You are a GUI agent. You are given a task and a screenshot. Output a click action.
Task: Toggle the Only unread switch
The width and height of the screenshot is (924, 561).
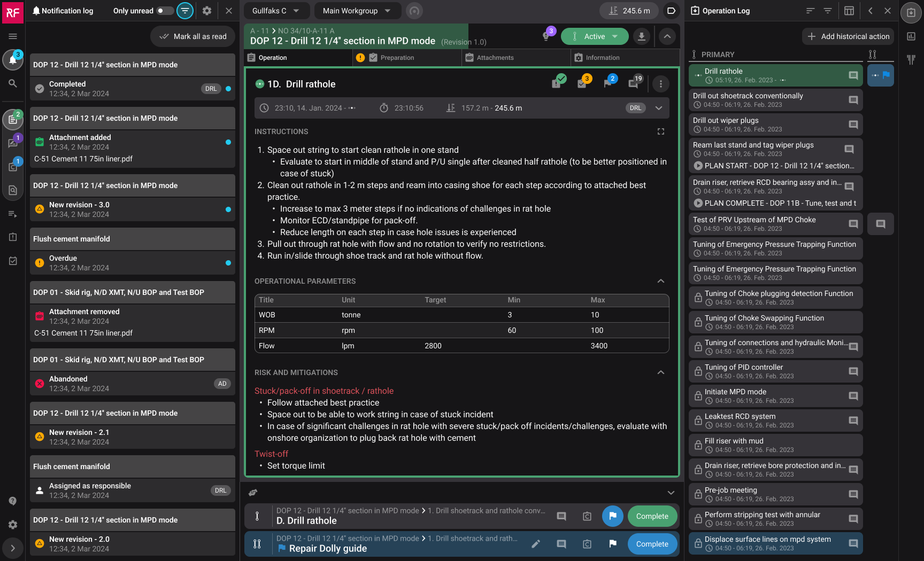(x=165, y=11)
